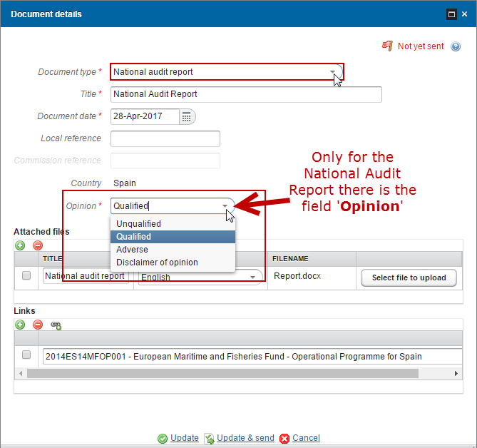Expand the Document type dropdown
Viewport: 477px width, 448px height.
tap(332, 72)
